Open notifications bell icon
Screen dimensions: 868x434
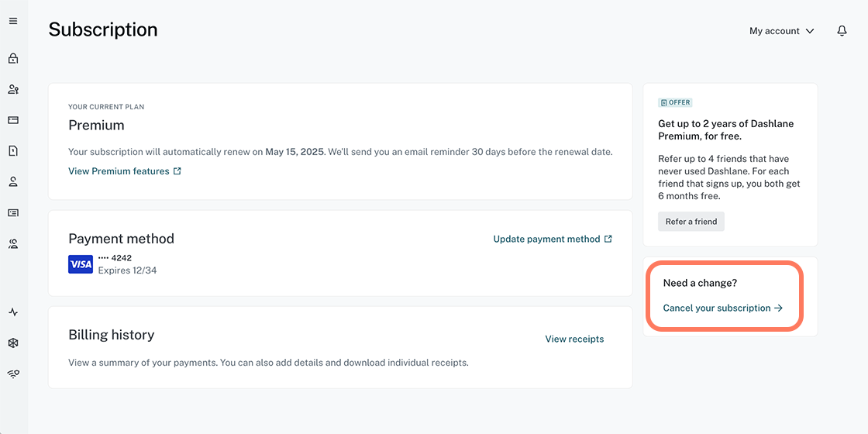pos(842,31)
